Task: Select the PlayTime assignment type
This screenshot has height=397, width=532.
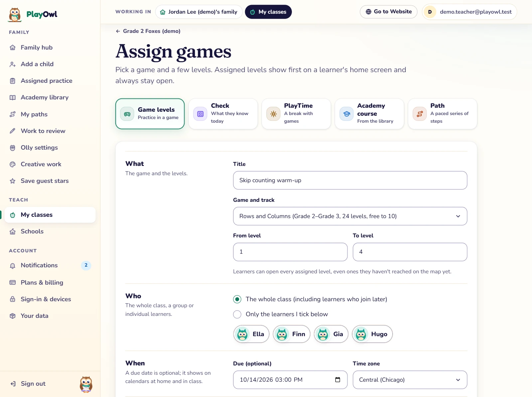Action: tap(296, 114)
